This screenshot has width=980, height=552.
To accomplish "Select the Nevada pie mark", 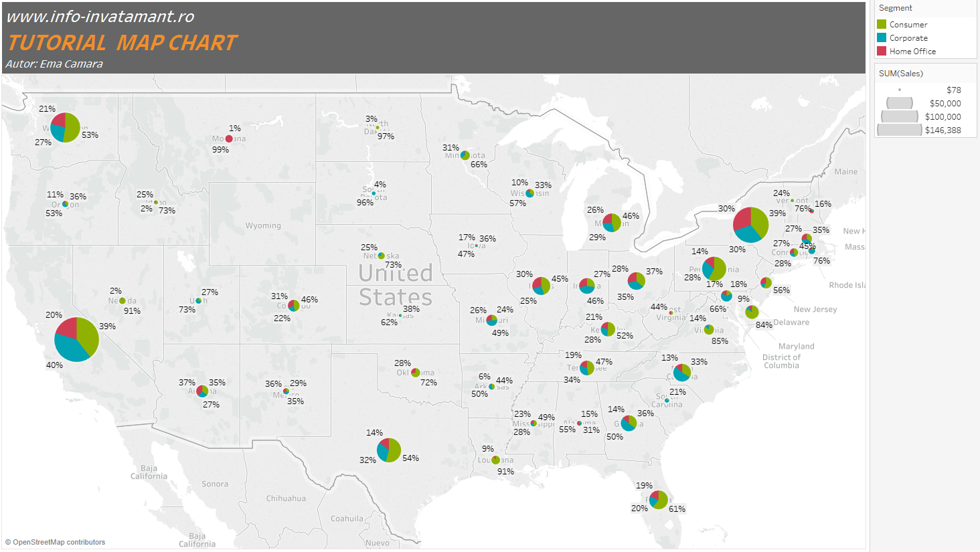I will [122, 301].
